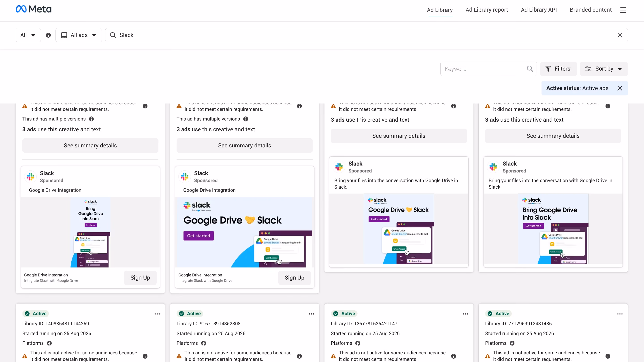
Task: Click See summary details on fourth card
Action: click(553, 136)
